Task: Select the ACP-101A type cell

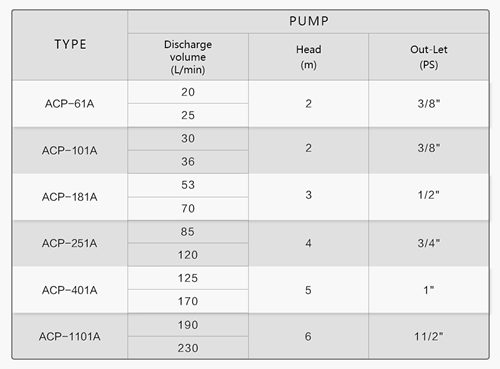Action: tap(70, 150)
